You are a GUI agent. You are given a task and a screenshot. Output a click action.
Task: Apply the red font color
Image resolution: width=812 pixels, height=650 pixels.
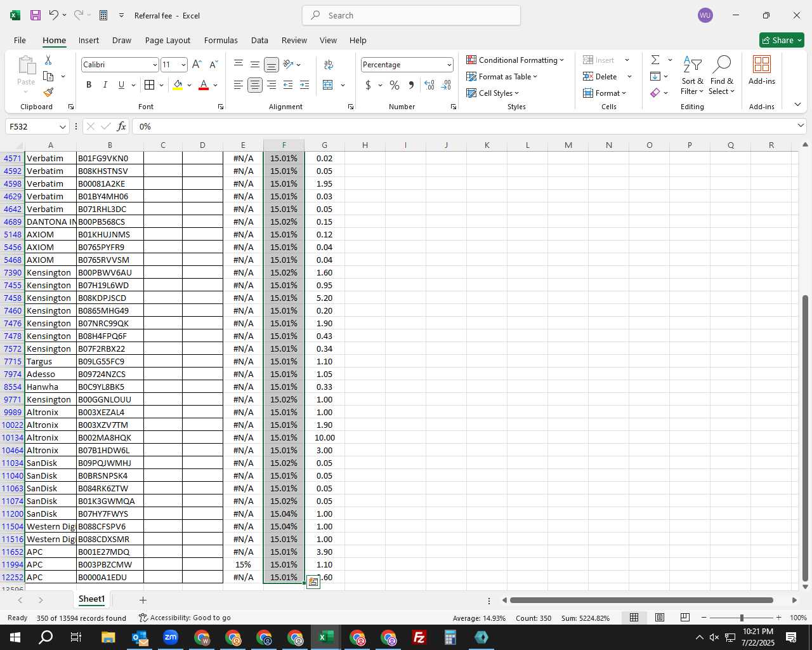204,85
